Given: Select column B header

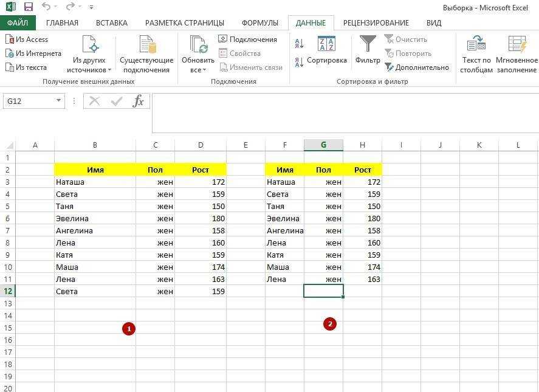Looking at the screenshot, I should [95, 145].
